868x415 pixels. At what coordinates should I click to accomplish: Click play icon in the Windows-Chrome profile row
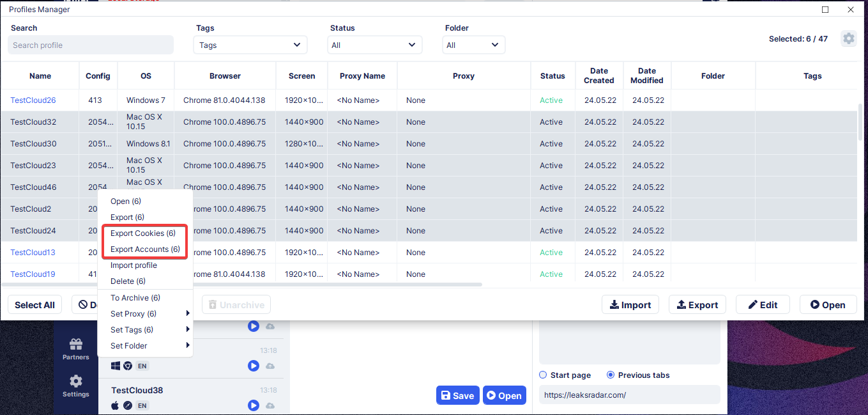pos(254,366)
